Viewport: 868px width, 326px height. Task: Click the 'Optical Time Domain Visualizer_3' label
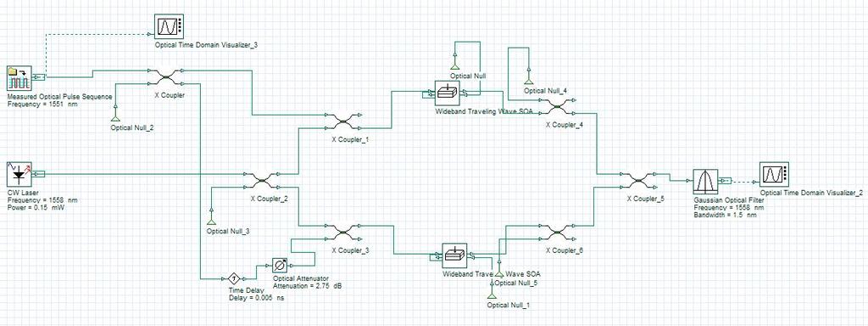(206, 46)
